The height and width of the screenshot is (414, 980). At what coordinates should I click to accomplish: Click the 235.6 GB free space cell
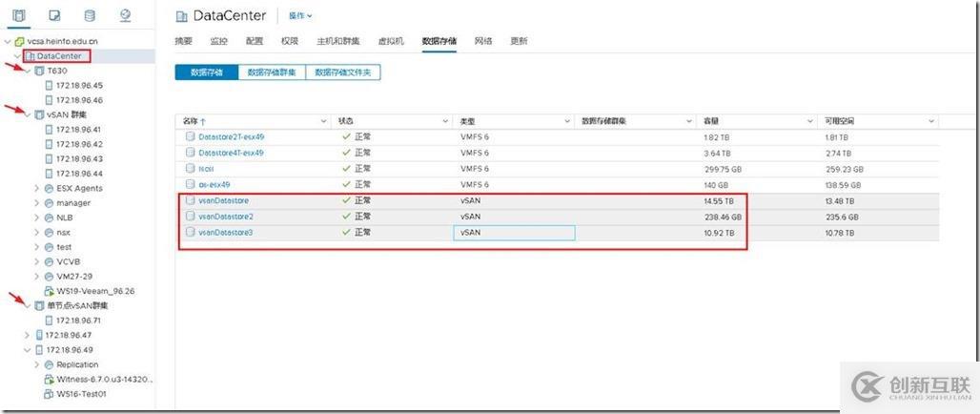coord(841,217)
